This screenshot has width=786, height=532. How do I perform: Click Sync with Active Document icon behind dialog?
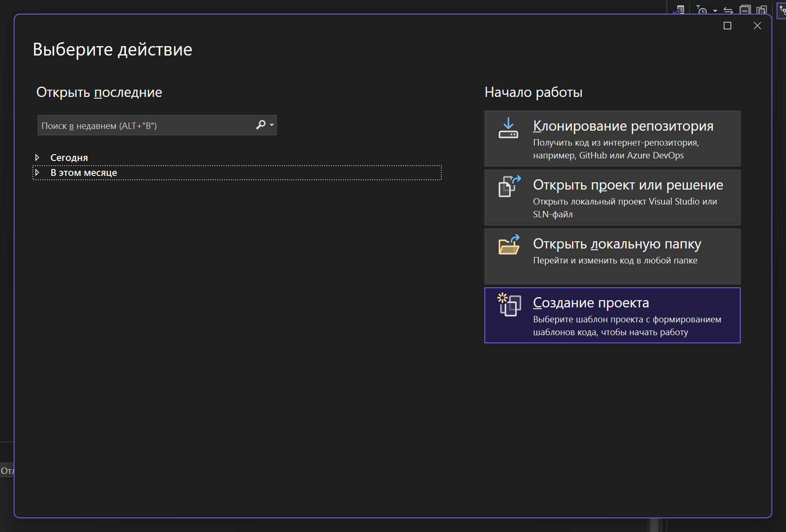728,10
